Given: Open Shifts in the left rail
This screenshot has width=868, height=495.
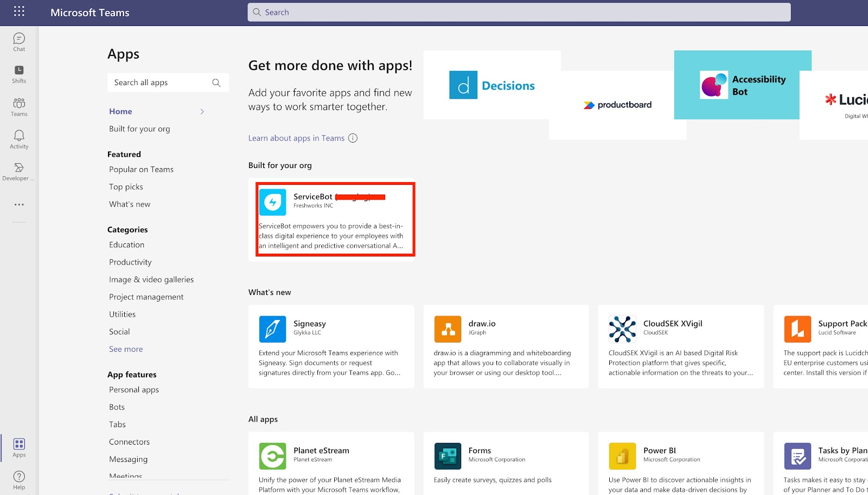Looking at the screenshot, I should tap(19, 74).
